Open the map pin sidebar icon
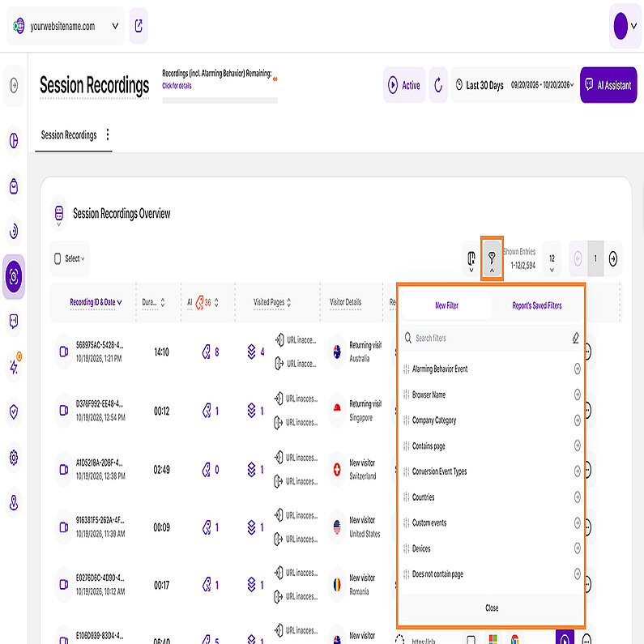This screenshot has height=644, width=644. tap(14, 502)
